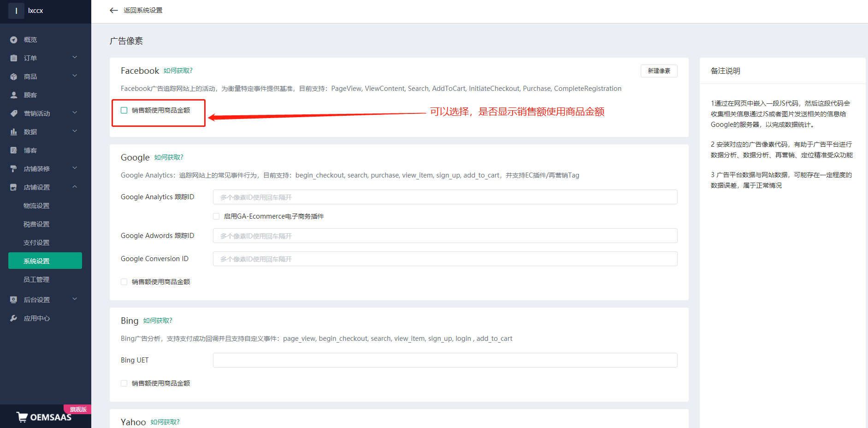Click the 广告像素 page title

tap(126, 41)
